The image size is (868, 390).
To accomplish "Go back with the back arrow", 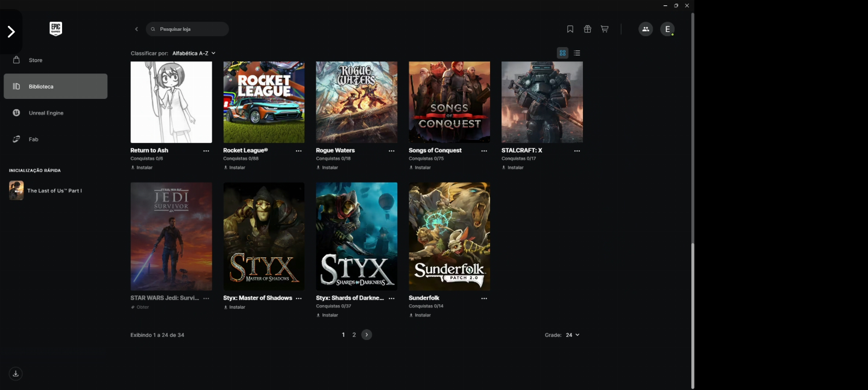I will [136, 29].
